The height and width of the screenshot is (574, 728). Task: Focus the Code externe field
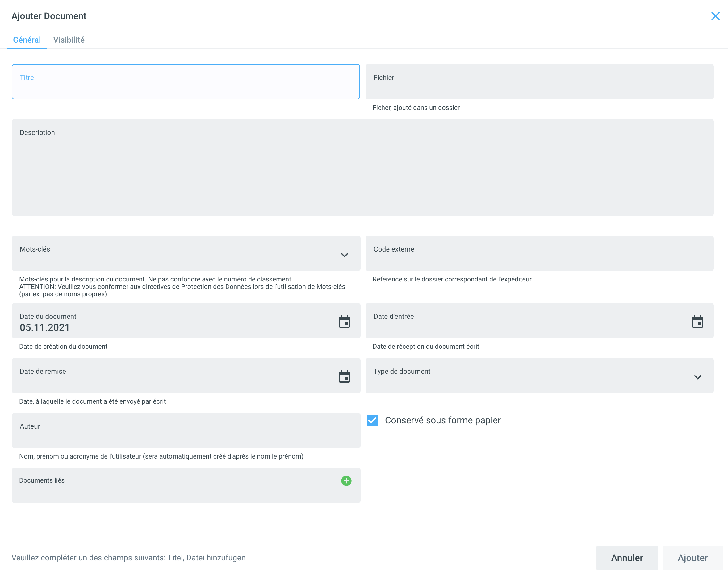(539, 254)
